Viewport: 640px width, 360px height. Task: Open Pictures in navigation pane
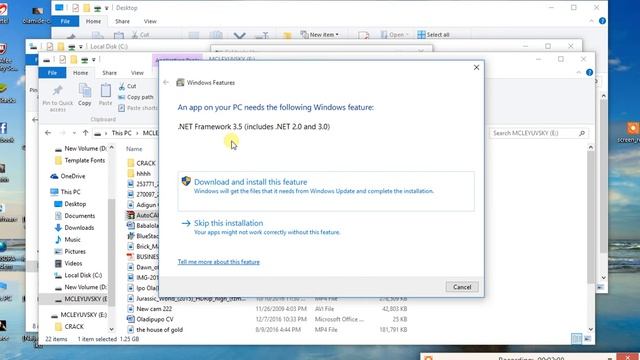coord(70,251)
